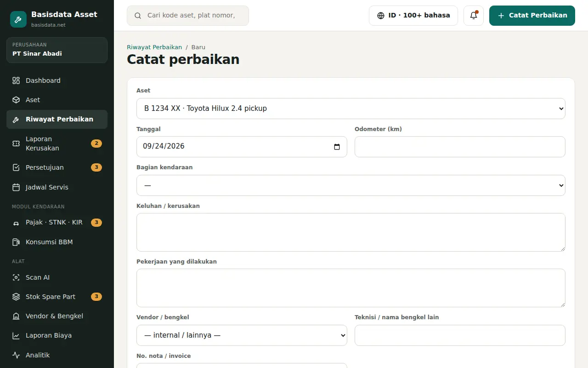Click the Aset box icon
588x368 pixels.
coord(16,100)
